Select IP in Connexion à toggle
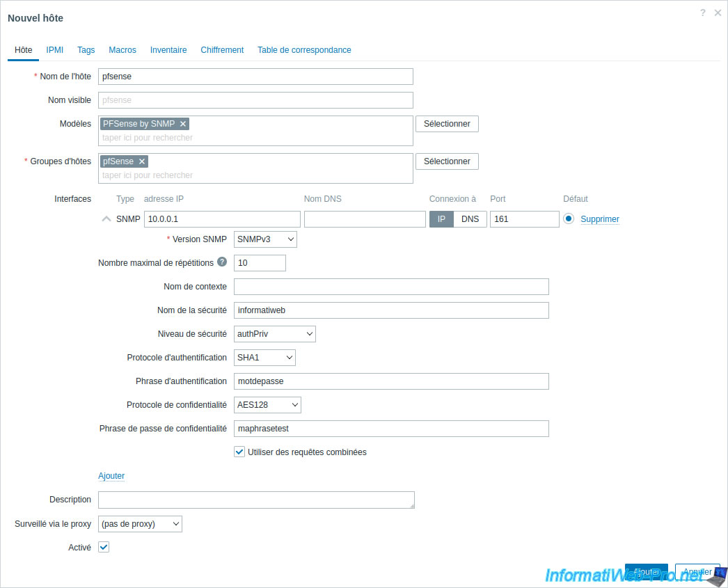The height and width of the screenshot is (588, 728). [x=441, y=219]
